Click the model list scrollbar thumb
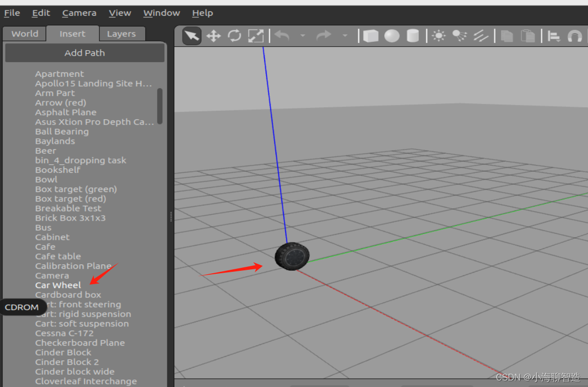Screen dimensions: 588x387 [x=160, y=106]
